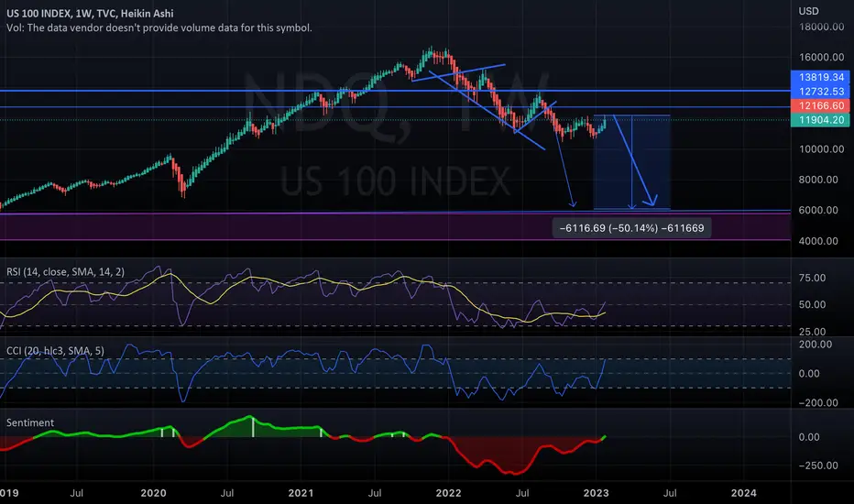Viewport: 854px width, 504px height.
Task: Select the thin blue arrow pointing to 6000
Action: tap(564, 167)
